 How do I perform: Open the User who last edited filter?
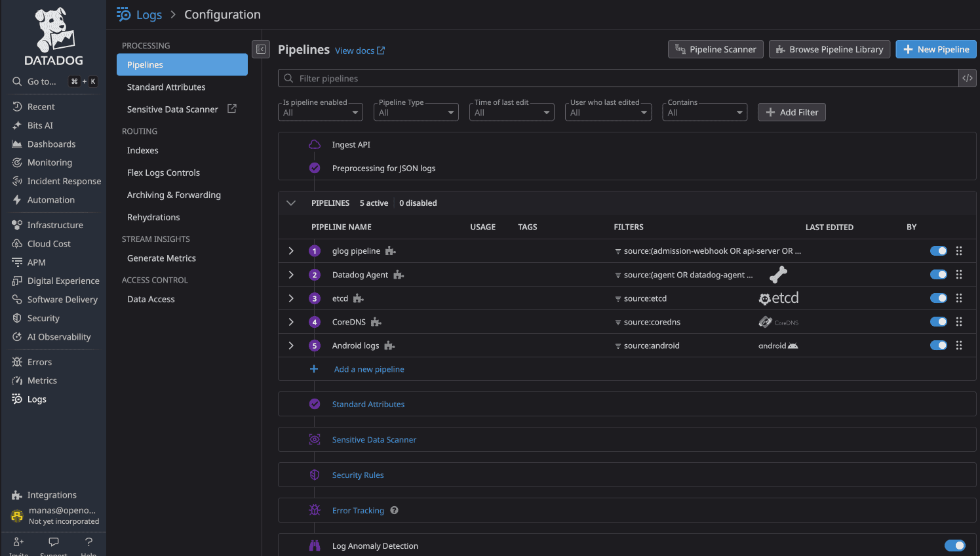(607, 111)
